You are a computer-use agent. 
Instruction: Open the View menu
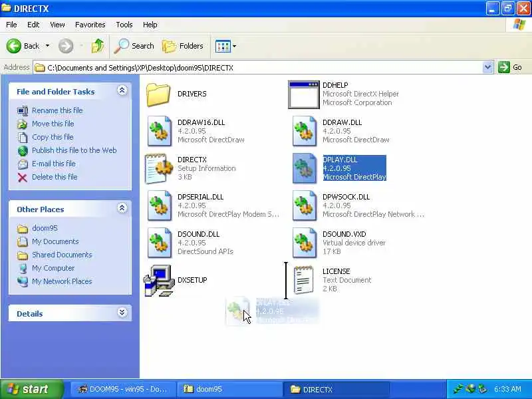57,25
